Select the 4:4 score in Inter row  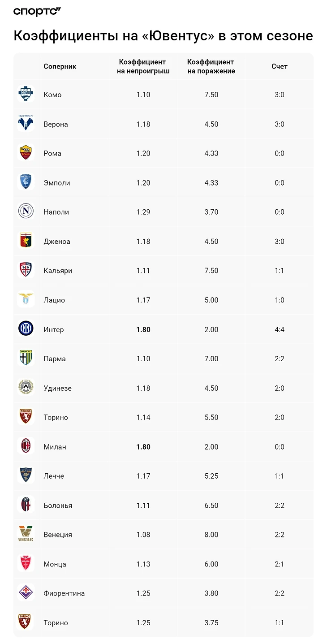pos(280,329)
